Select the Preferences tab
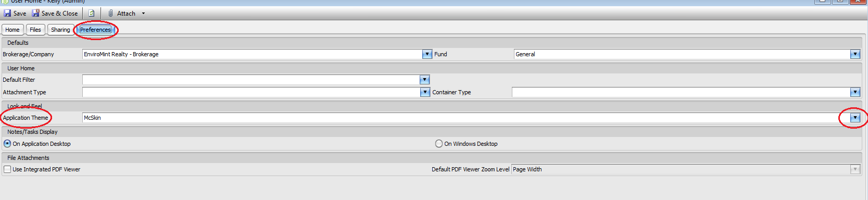 point(95,30)
